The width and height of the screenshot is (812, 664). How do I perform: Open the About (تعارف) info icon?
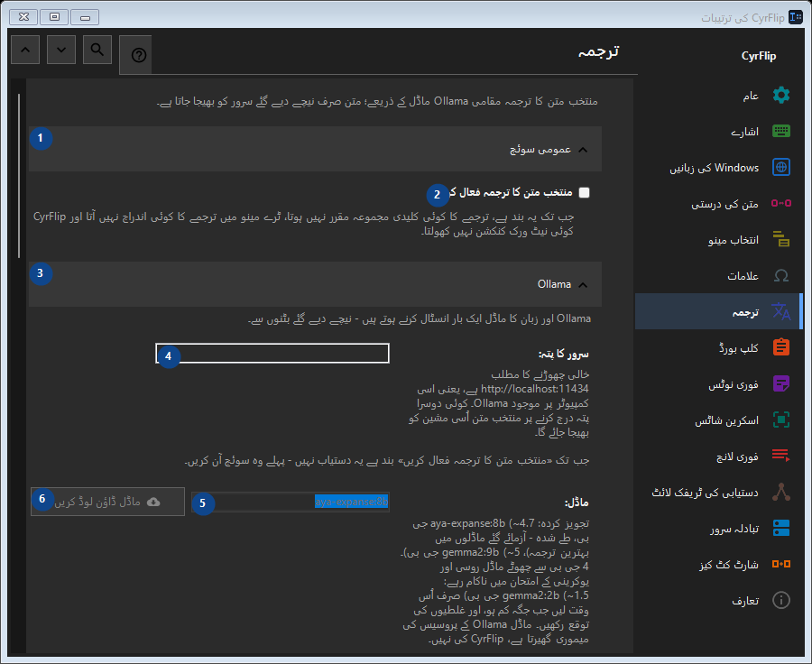(781, 600)
